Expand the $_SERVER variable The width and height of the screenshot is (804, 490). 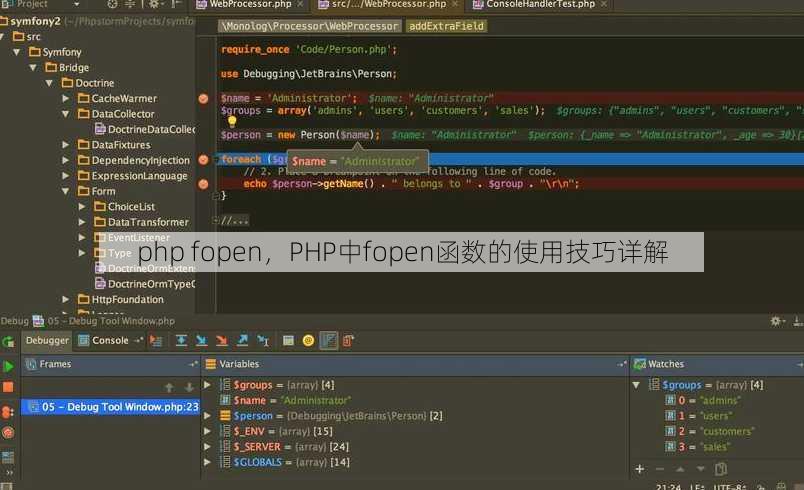207,447
